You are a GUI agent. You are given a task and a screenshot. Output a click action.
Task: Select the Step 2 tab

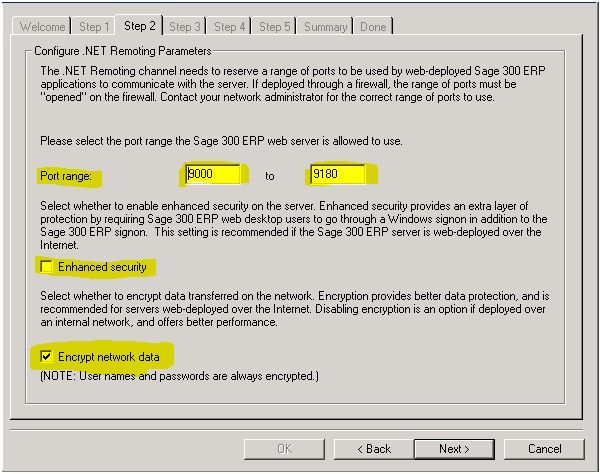point(139,26)
